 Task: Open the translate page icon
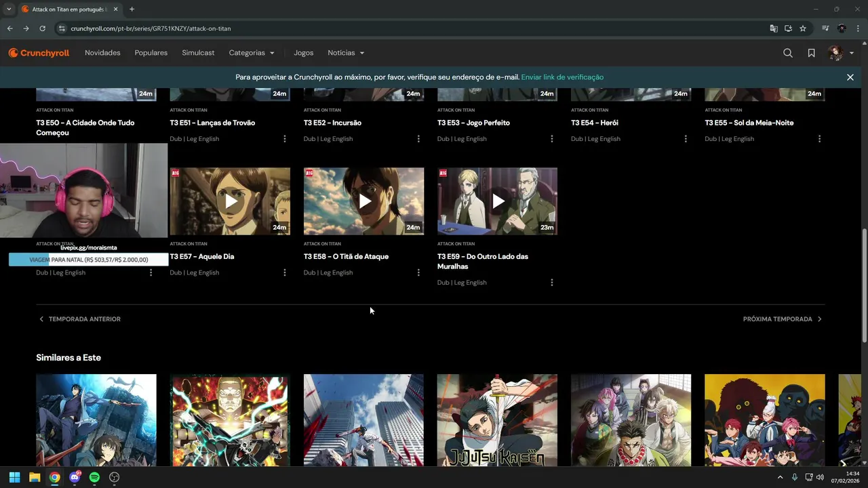(774, 28)
